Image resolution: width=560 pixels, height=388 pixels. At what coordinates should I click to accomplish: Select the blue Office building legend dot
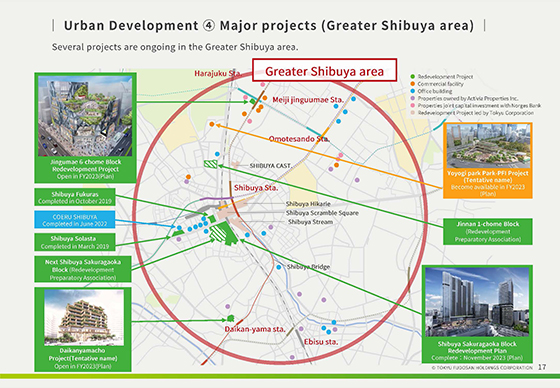tap(413, 91)
